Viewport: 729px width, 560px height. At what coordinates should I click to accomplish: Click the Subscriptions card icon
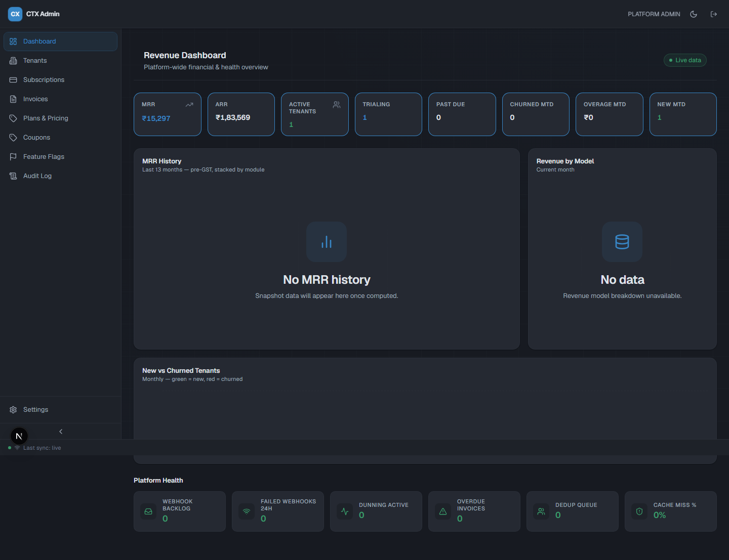(13, 80)
